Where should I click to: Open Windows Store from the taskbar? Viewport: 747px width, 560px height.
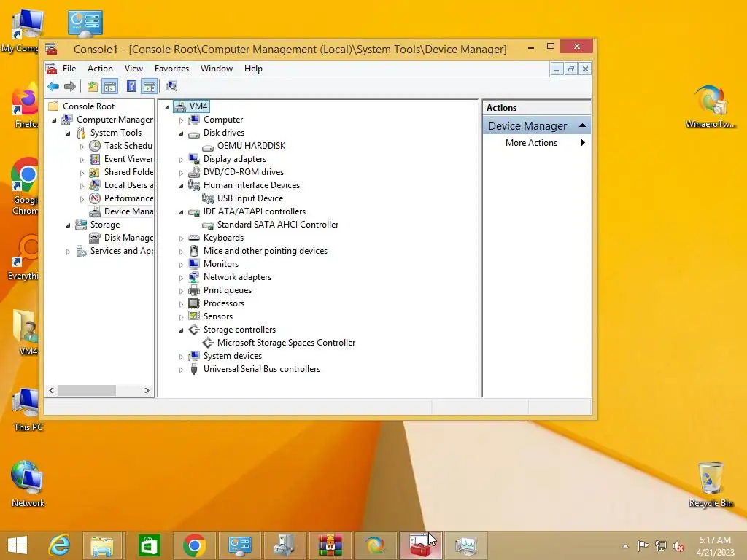[149, 545]
